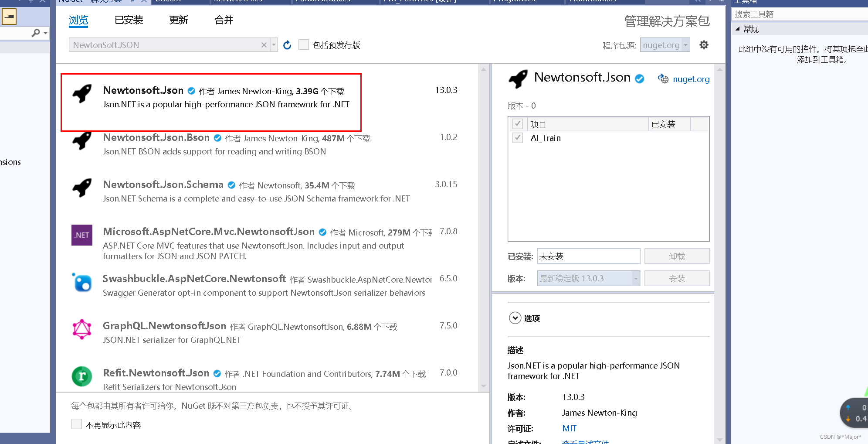This screenshot has width=868, height=444.
Task: Open the 版本 最新稳定版 13.0.3 dropdown
Action: [588, 278]
